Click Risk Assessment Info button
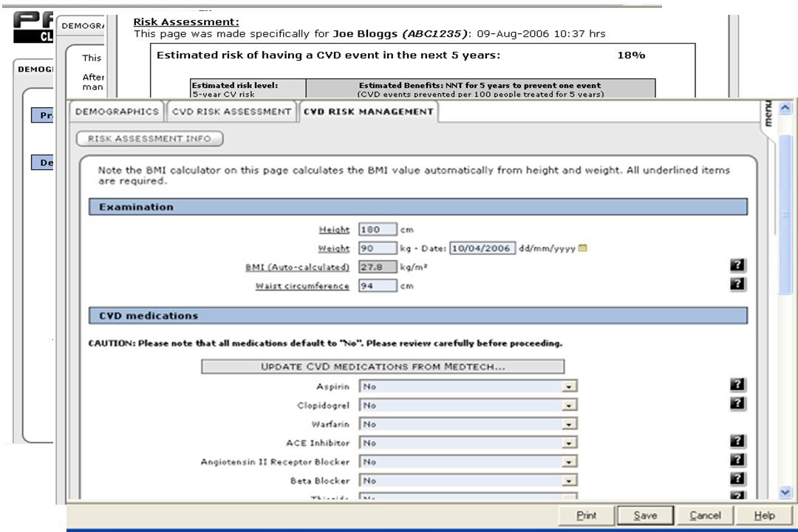Viewport: 798px width, 532px height. [149, 138]
